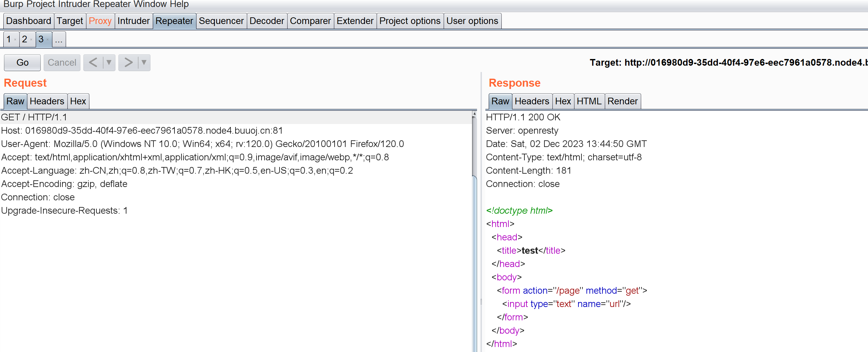Click the Accept-Language header line
Screen dimensions: 868x352
[x=177, y=171]
